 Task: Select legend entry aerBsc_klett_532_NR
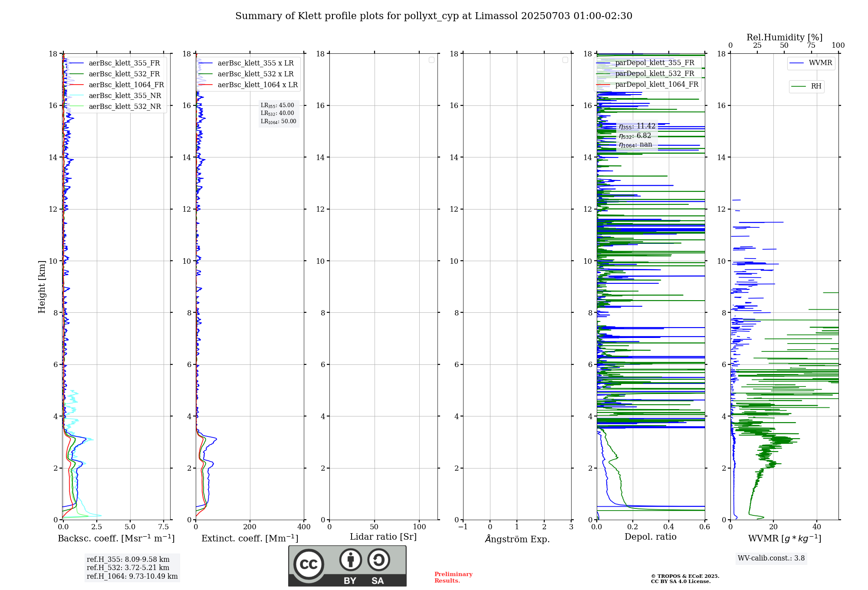(x=115, y=107)
